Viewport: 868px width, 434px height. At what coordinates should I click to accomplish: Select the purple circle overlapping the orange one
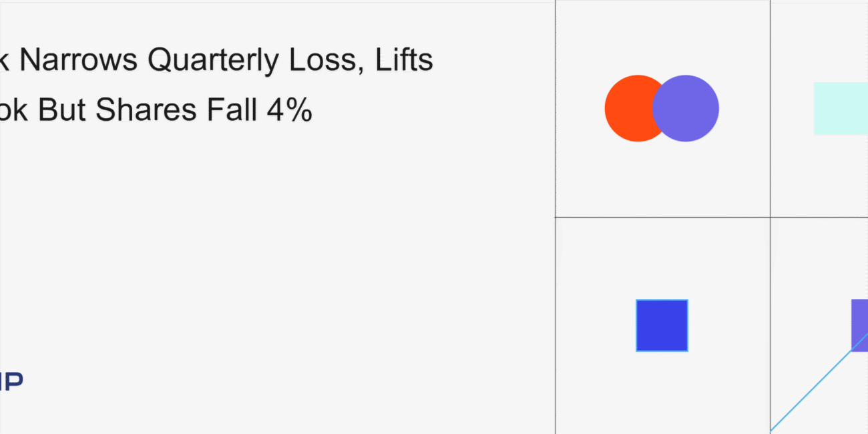[x=688, y=108]
